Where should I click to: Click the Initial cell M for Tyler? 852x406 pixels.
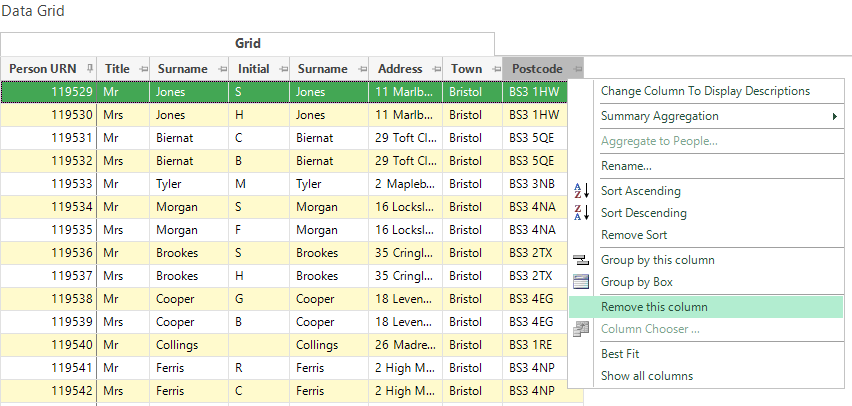pyautogui.click(x=259, y=184)
